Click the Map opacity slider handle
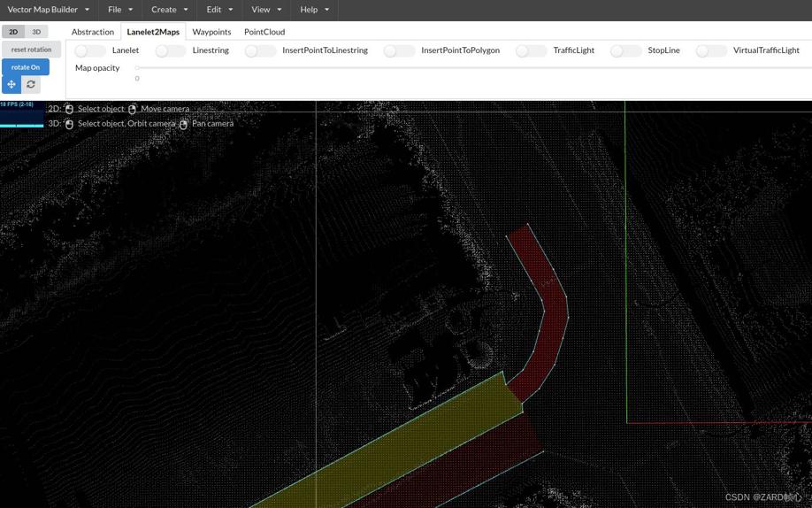The image size is (812, 508). (x=137, y=68)
